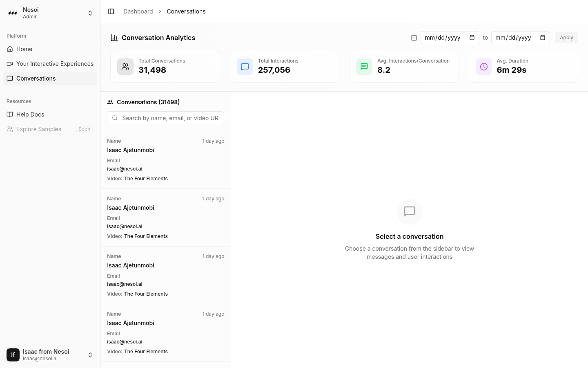Click the Nesoi logo icon
Image resolution: width=588 pixels, height=368 pixels.
[x=13, y=13]
